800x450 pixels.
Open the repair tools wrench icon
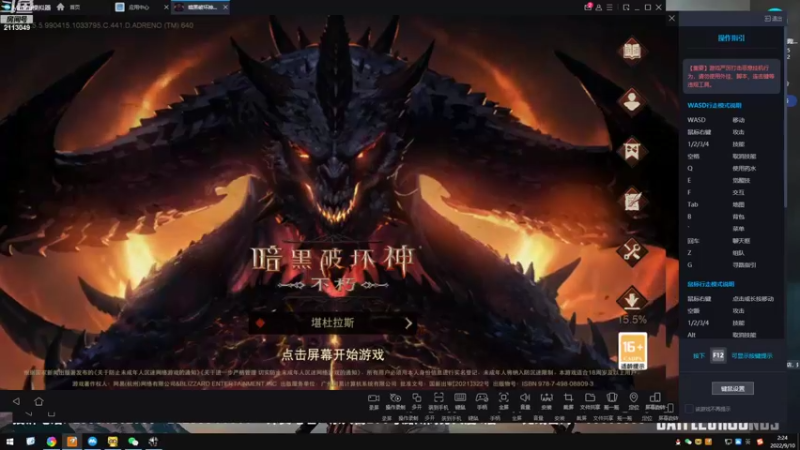(x=632, y=251)
